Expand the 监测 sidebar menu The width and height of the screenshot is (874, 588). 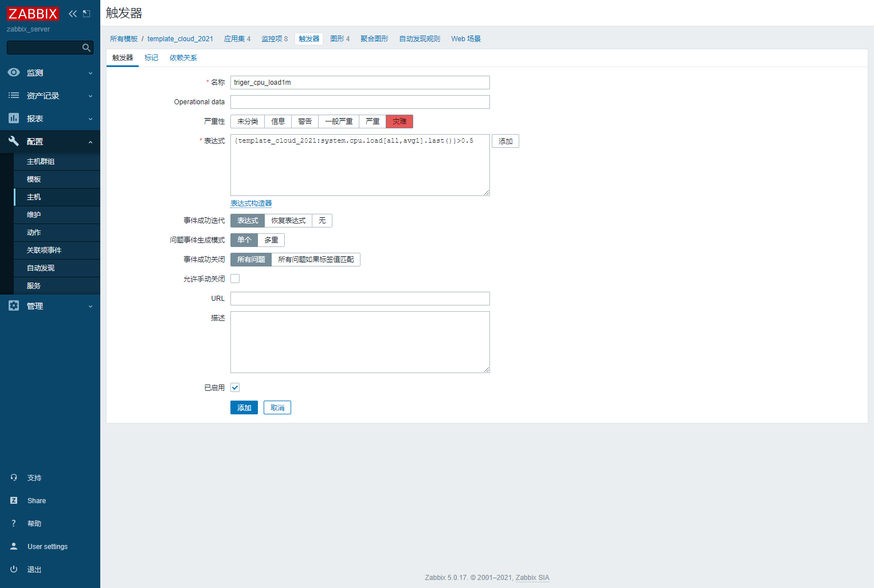[x=50, y=73]
